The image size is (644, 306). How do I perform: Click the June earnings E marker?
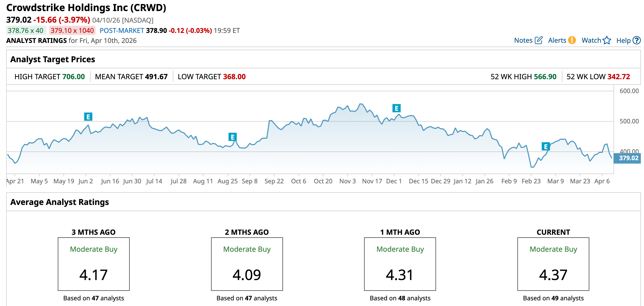pos(88,117)
